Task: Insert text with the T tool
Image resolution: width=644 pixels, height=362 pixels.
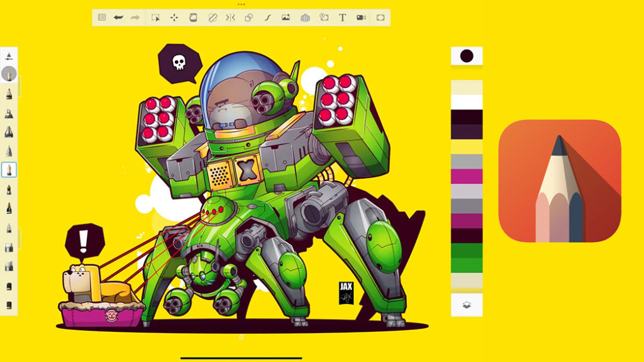Action: point(343,18)
